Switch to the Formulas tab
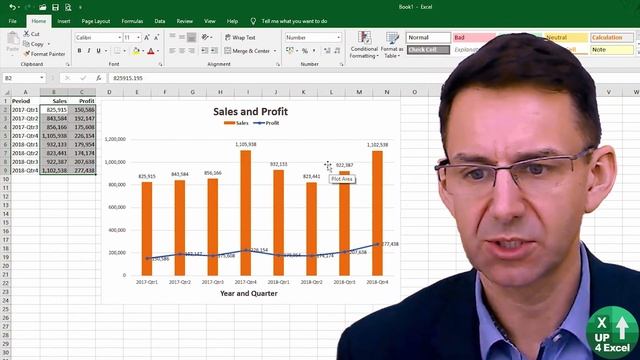Screen dimensions: 640x360 point(132,21)
